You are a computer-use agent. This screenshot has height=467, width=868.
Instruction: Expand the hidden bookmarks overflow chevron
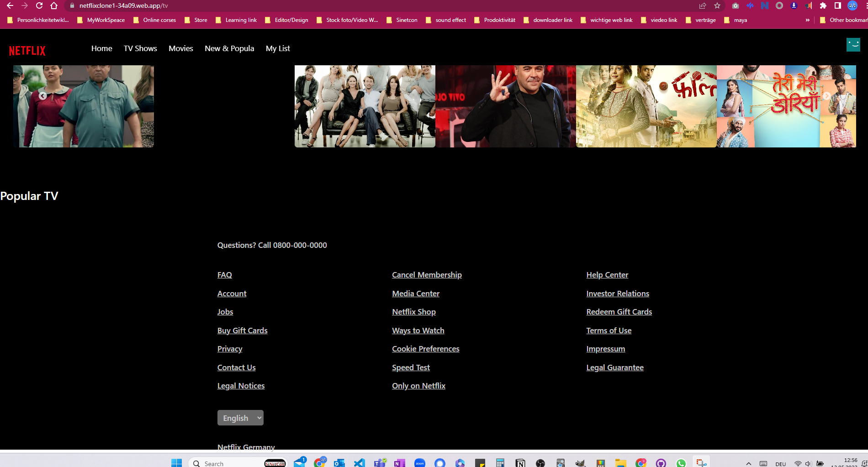coord(808,20)
